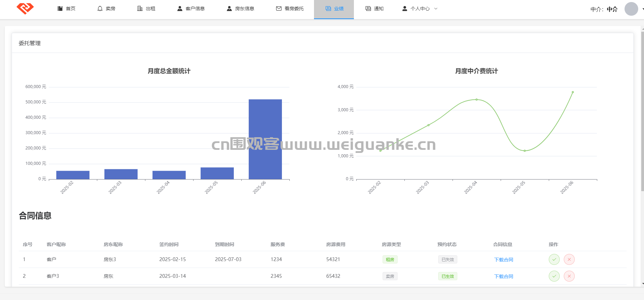Click the 已失效 status tag
The image size is (644, 300).
[448, 259]
